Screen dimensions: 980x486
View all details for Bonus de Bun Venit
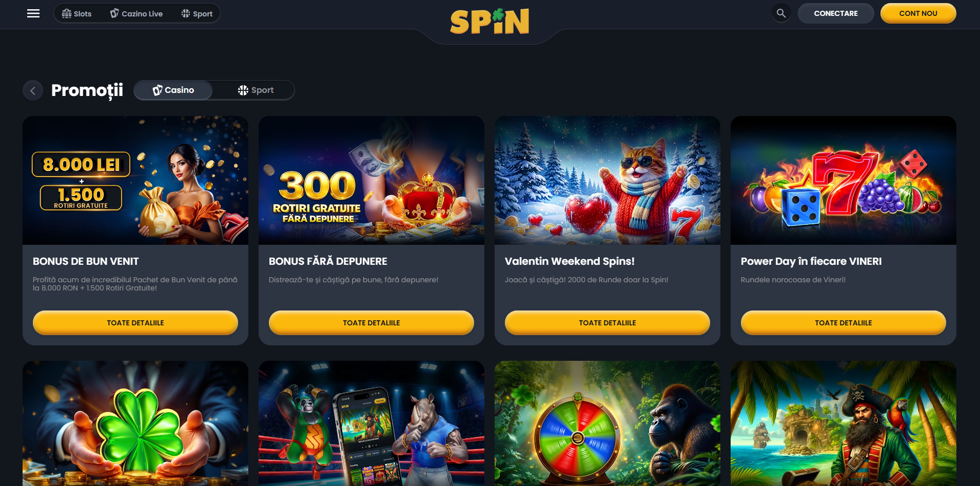[135, 323]
